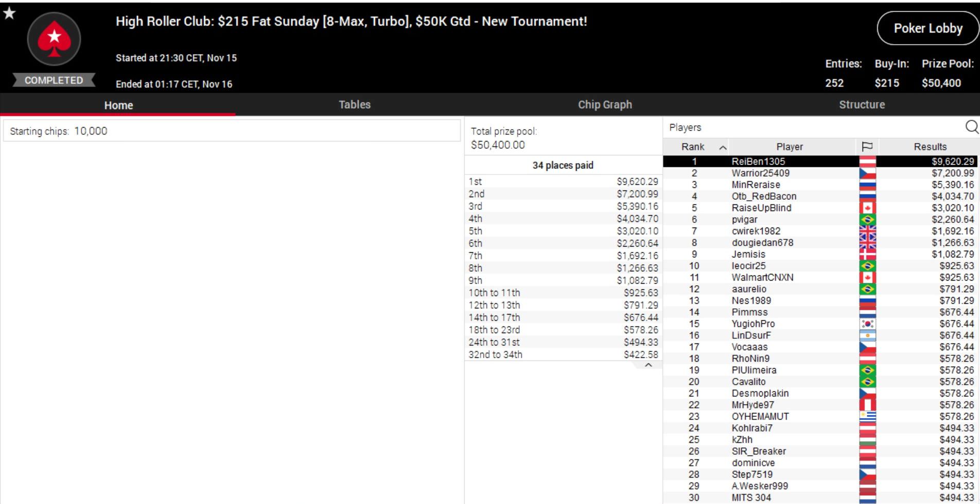Viewport: 980px width, 504px height.
Task: Click pvigar's Brazil flag icon
Action: point(867,220)
